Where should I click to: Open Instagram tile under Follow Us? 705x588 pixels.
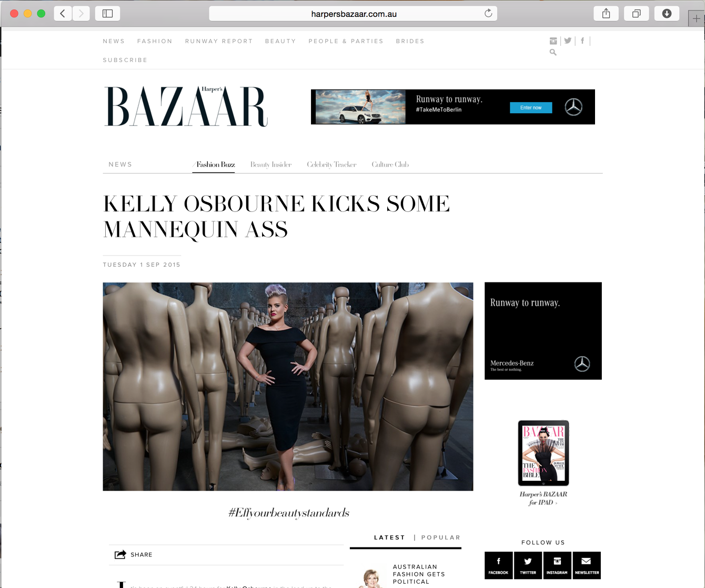[x=557, y=565]
